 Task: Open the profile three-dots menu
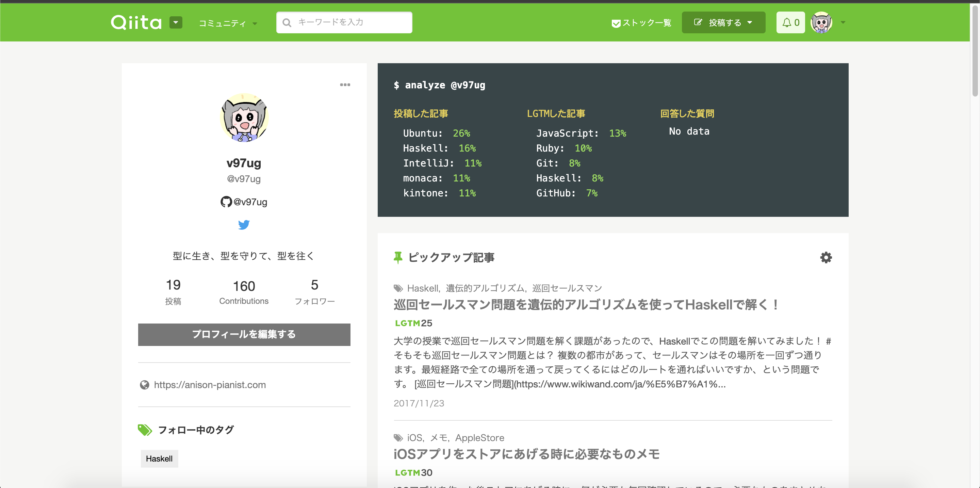click(x=345, y=85)
